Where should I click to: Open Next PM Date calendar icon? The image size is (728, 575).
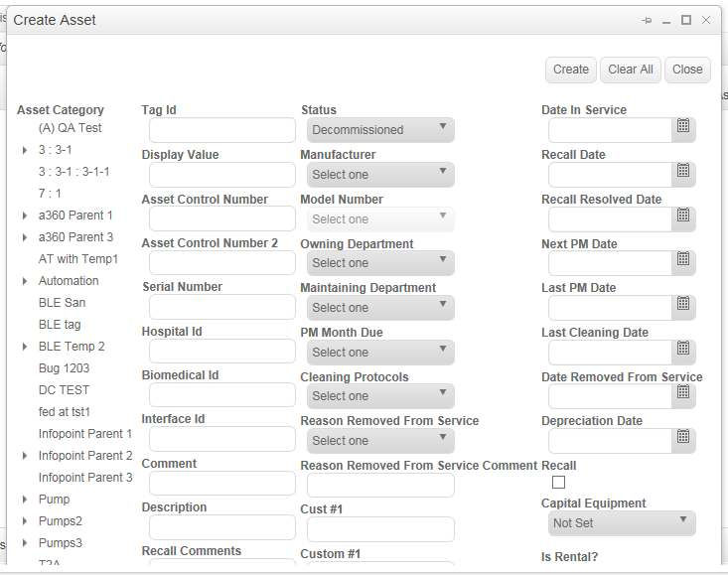(x=683, y=259)
